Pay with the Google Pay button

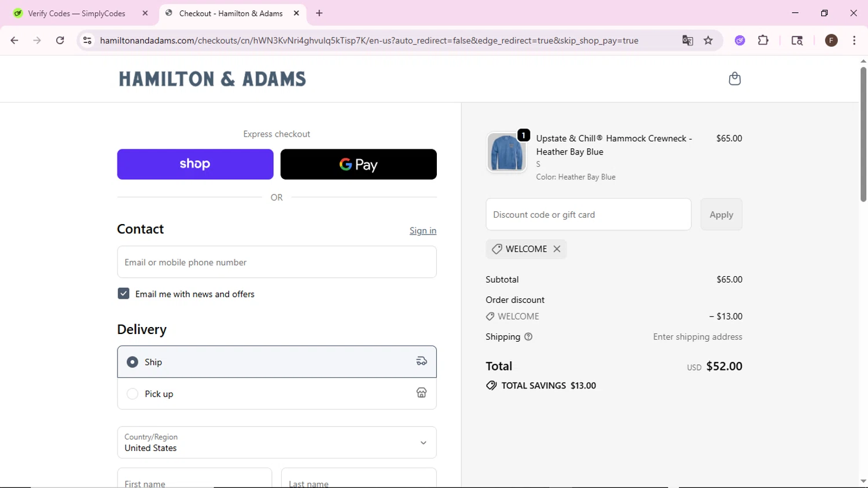pos(358,164)
